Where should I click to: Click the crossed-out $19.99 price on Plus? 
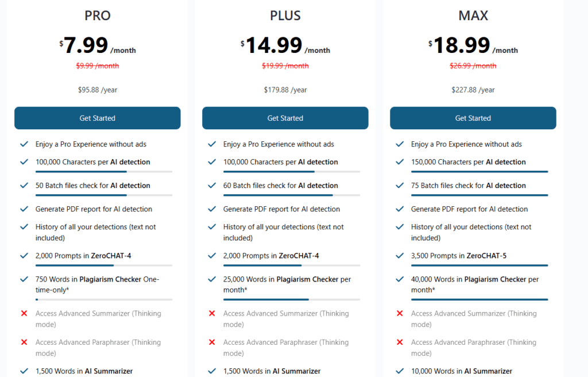click(x=285, y=66)
